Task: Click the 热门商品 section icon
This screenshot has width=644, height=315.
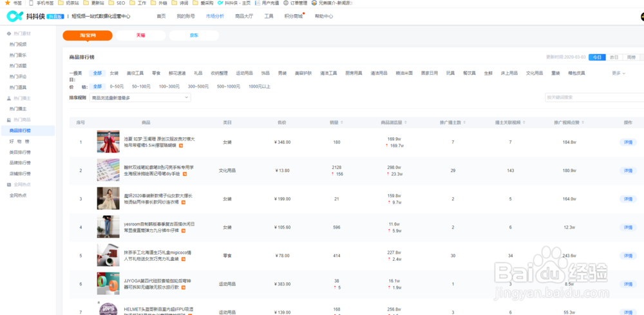Action: coord(9,120)
